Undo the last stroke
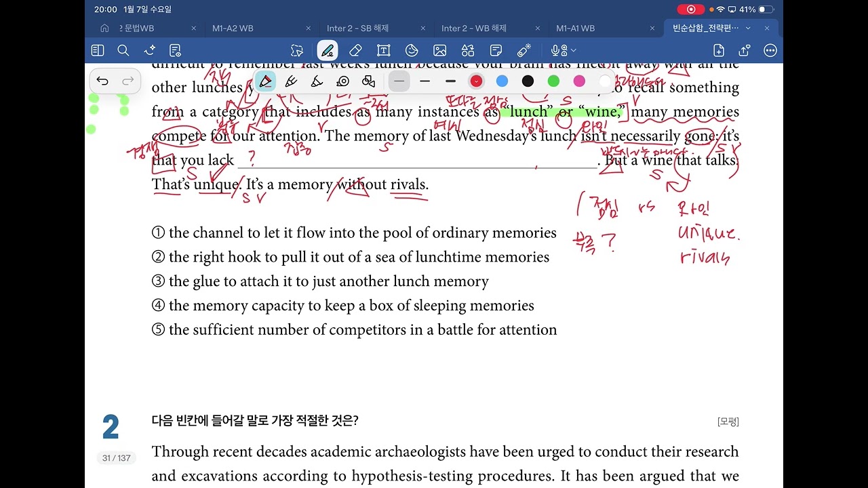 102,81
